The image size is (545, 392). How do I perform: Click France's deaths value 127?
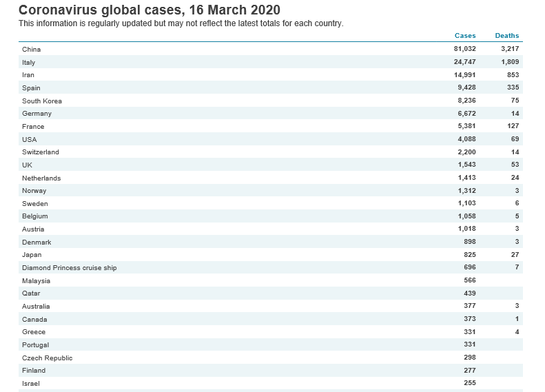point(513,126)
